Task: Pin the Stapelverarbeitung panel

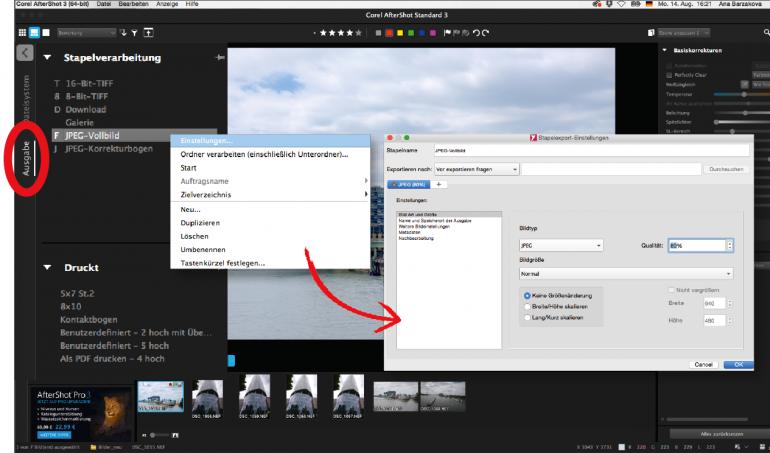Action: (220, 57)
